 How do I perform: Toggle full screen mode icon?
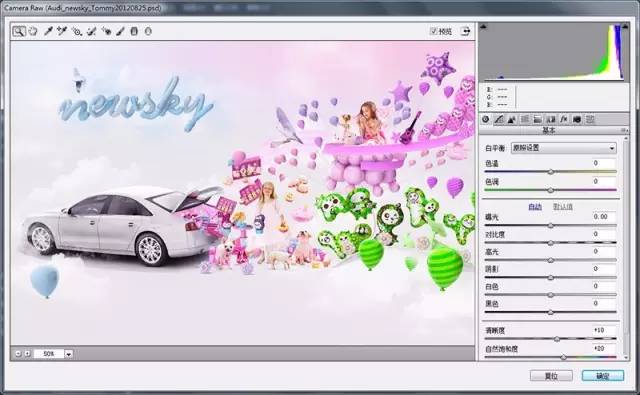coord(465,31)
